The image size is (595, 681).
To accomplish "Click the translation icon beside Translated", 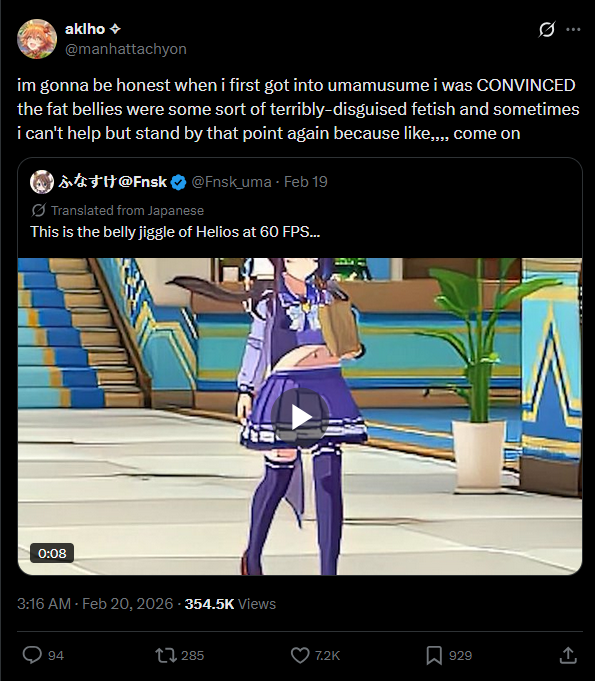I will [38, 210].
